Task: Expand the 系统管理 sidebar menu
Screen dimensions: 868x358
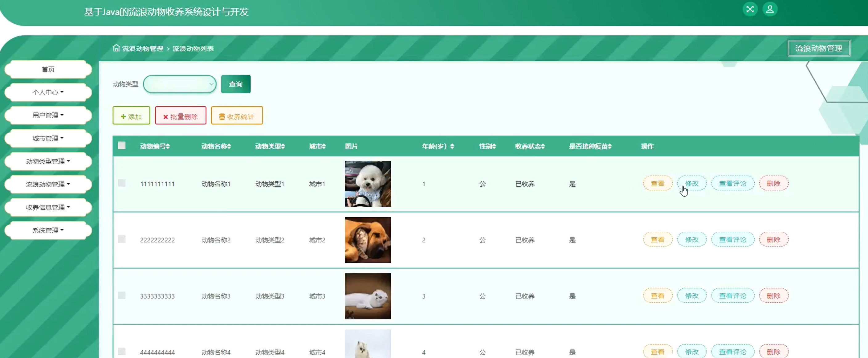Action: coord(48,230)
